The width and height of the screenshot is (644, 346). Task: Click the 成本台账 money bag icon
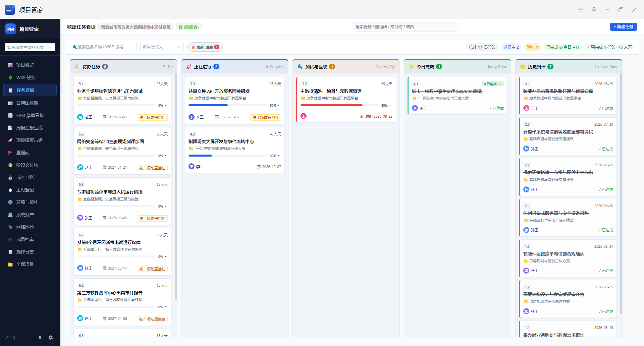(10, 177)
